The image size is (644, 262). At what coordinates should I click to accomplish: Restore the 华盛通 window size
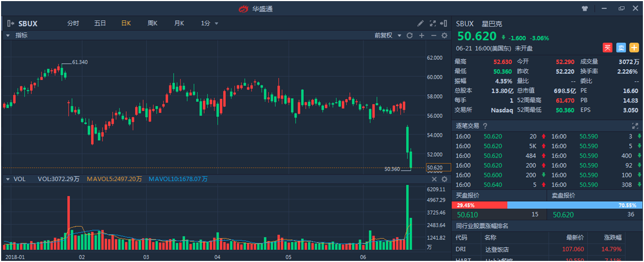tap(622, 8)
